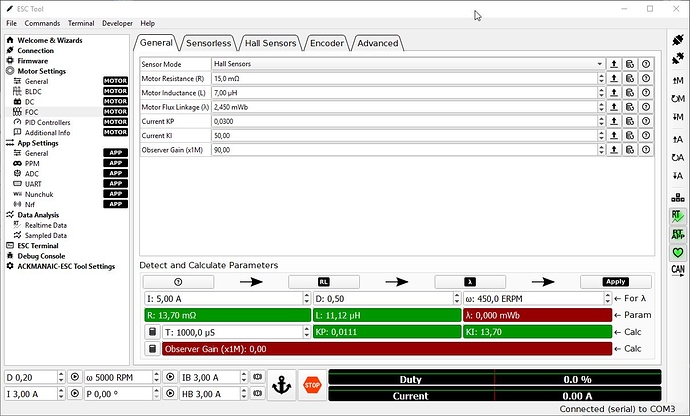The height and width of the screenshot is (416, 690).
Task: Toggle the heartbeat keep-alive icon
Action: click(677, 252)
